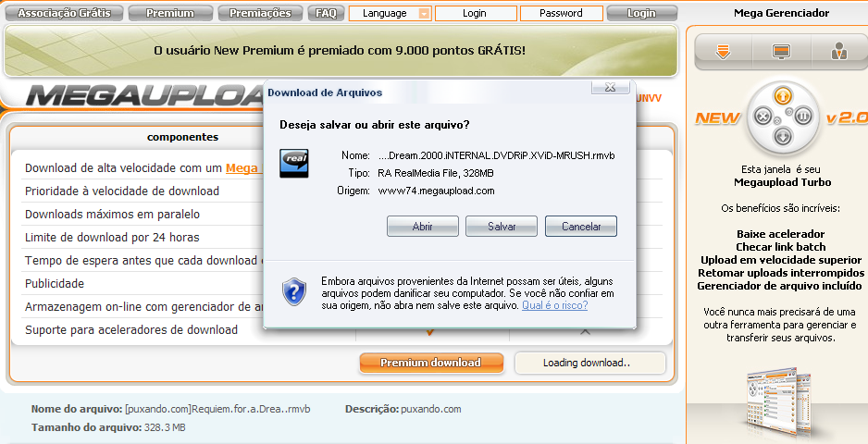Click the 'Mega Gerenciador' heading
The height and width of the screenshot is (444, 868).
[781, 13]
